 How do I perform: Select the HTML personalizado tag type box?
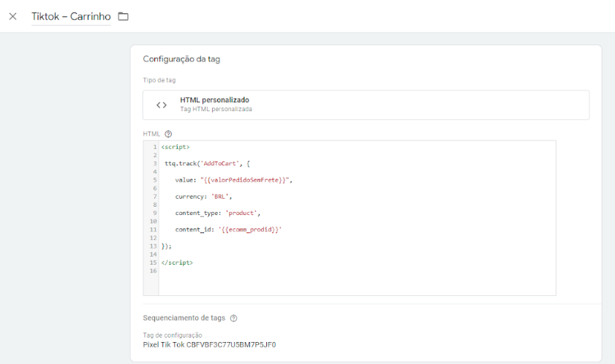point(366,105)
